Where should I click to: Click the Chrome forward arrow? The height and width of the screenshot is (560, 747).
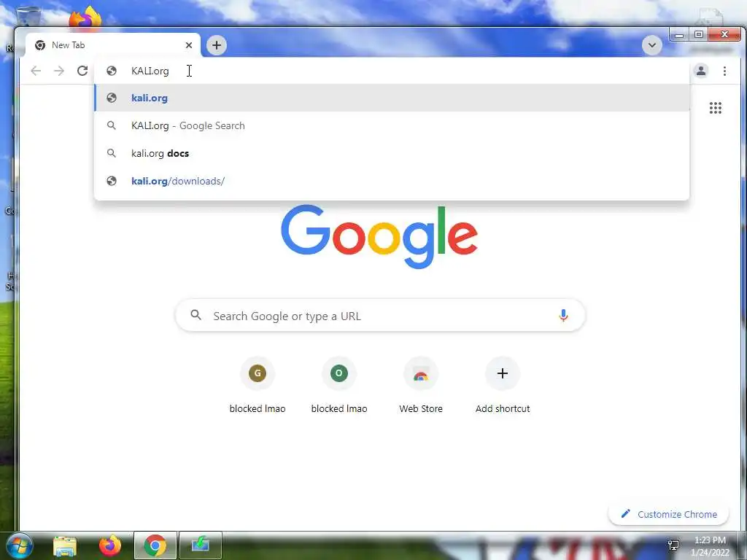(x=59, y=71)
